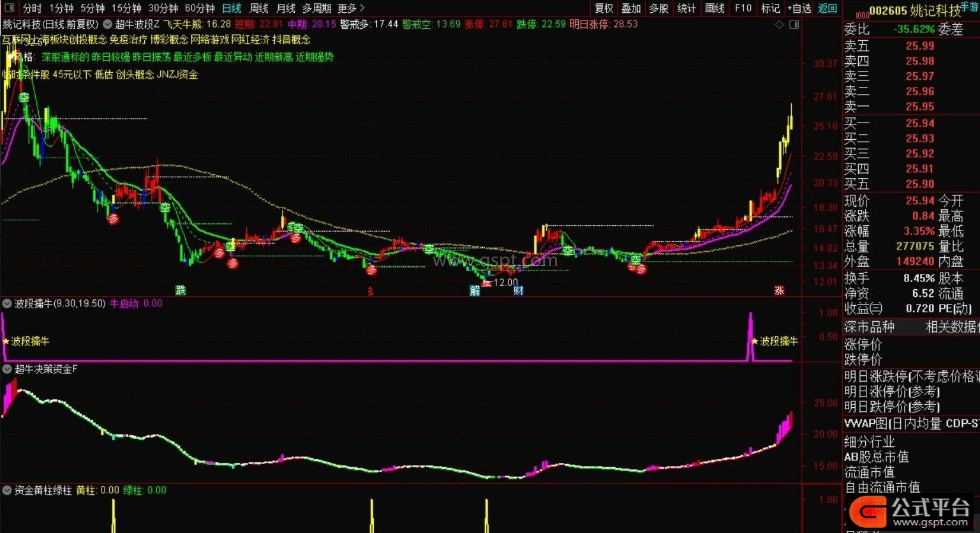The width and height of the screenshot is (980, 533).
Task: Click the diamond icon above the price axis
Action: click(x=779, y=24)
